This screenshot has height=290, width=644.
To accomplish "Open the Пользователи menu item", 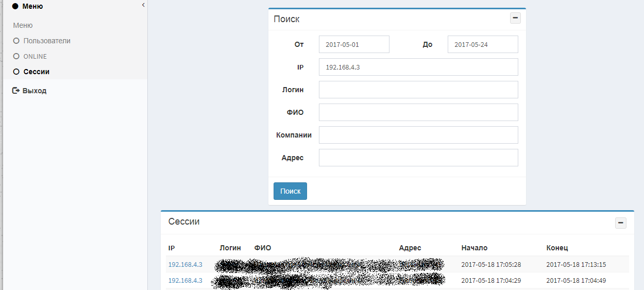I will pos(47,41).
